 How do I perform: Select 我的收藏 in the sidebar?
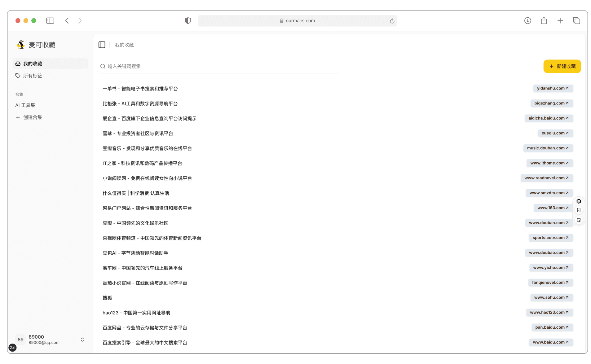coord(50,64)
